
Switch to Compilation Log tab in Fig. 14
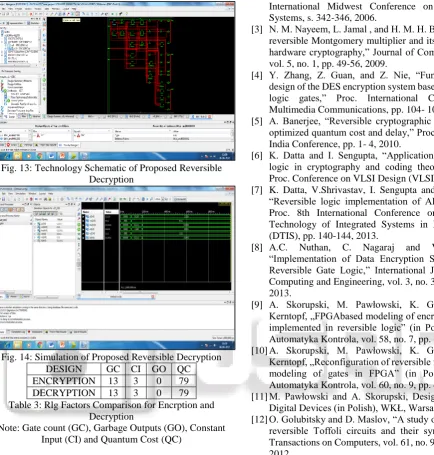click(16, 332)
